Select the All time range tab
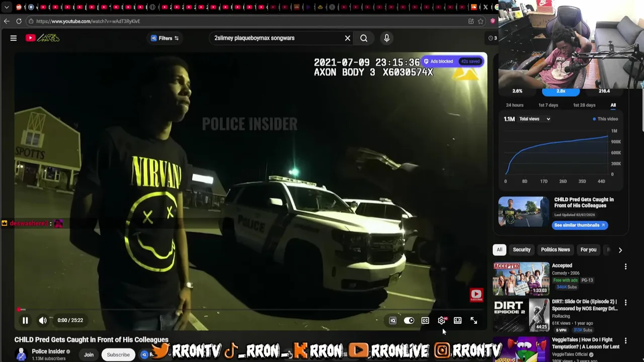644x362 pixels. (613, 105)
